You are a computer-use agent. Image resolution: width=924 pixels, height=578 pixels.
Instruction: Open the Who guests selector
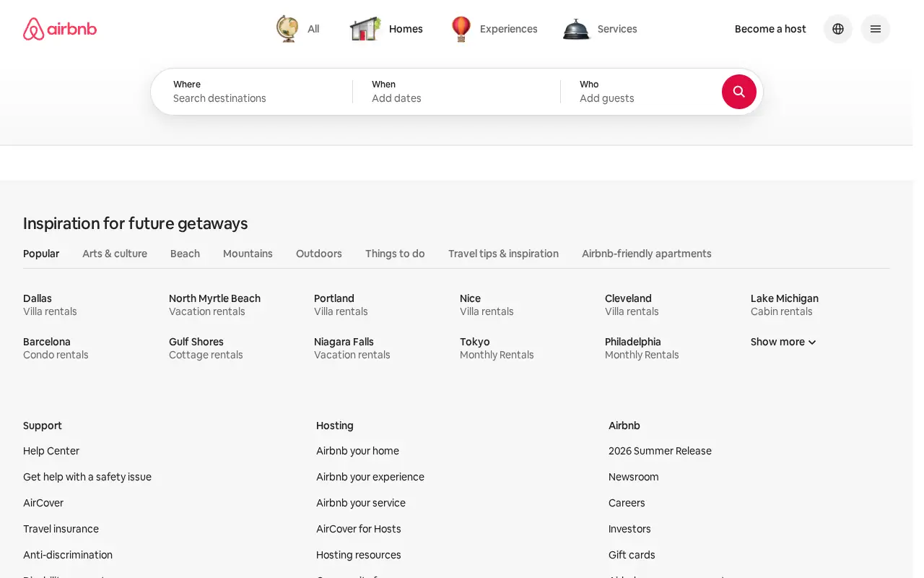642,92
